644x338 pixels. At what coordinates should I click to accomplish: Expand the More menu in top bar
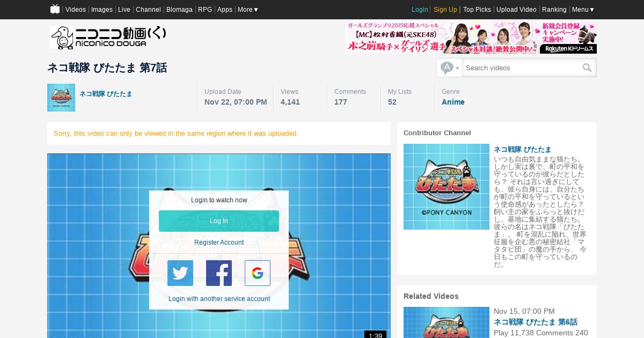coord(248,10)
